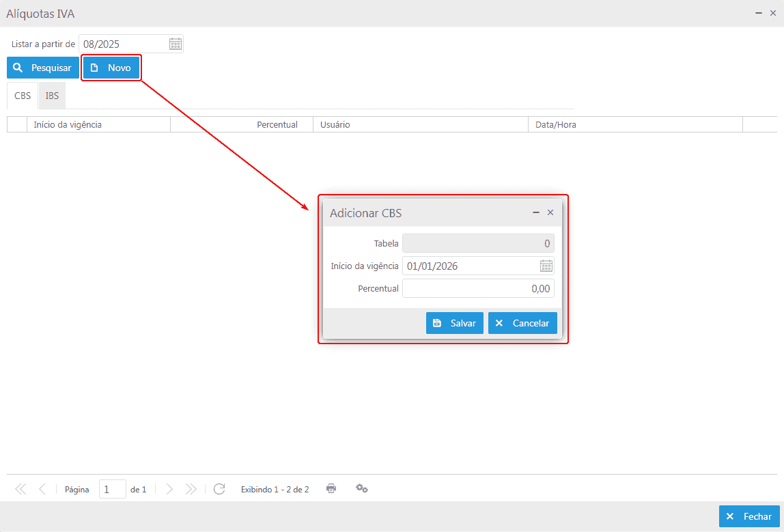Refresh the grid list
The image size is (784, 532).
tap(219, 489)
